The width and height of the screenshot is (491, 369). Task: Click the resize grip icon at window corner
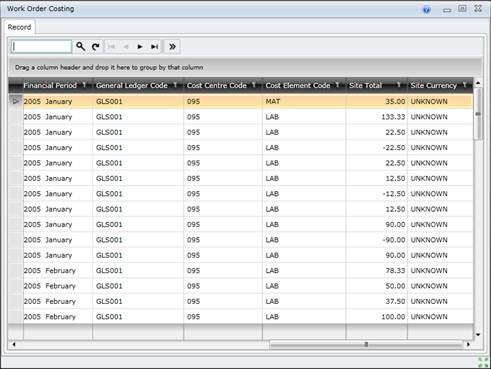pos(483,362)
